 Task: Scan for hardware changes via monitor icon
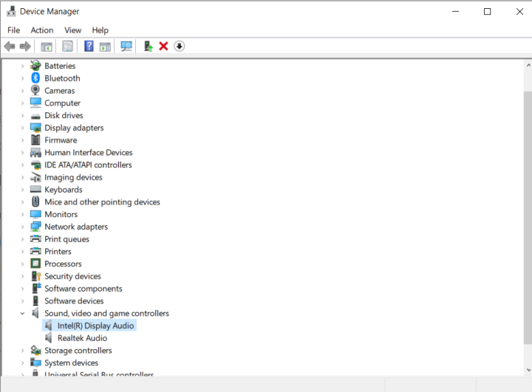tap(126, 46)
